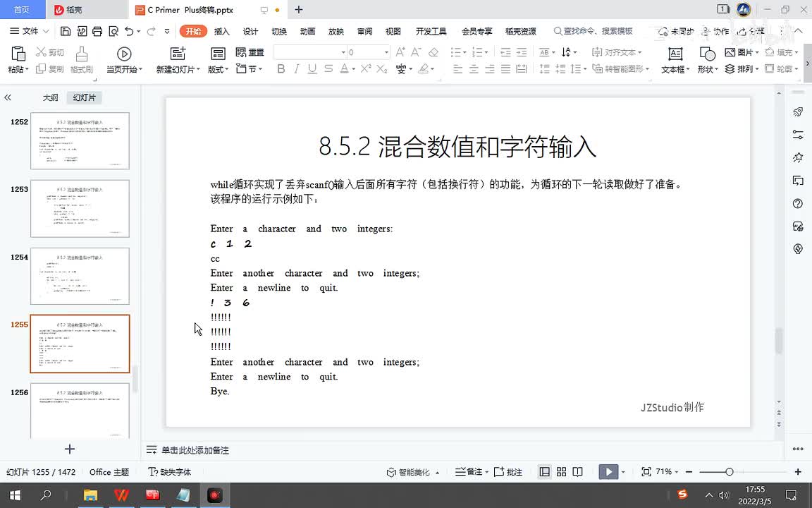
Task: Click the Sogou input method tray icon
Action: (x=682, y=494)
